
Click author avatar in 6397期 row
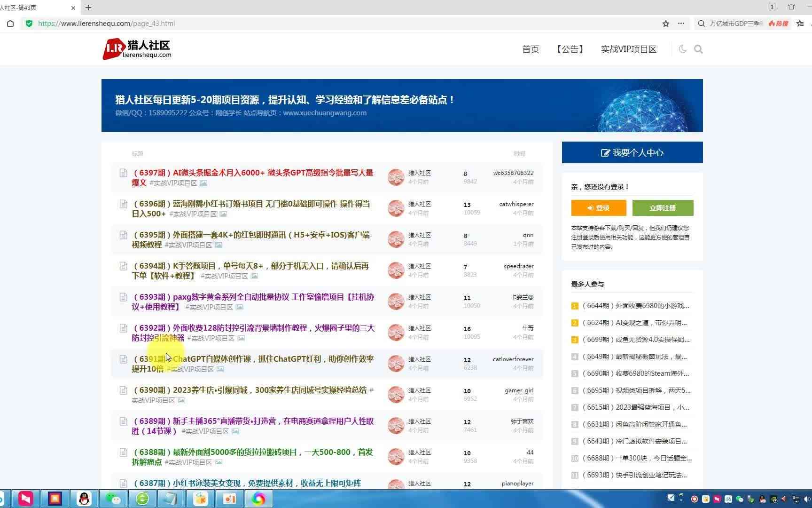click(396, 177)
